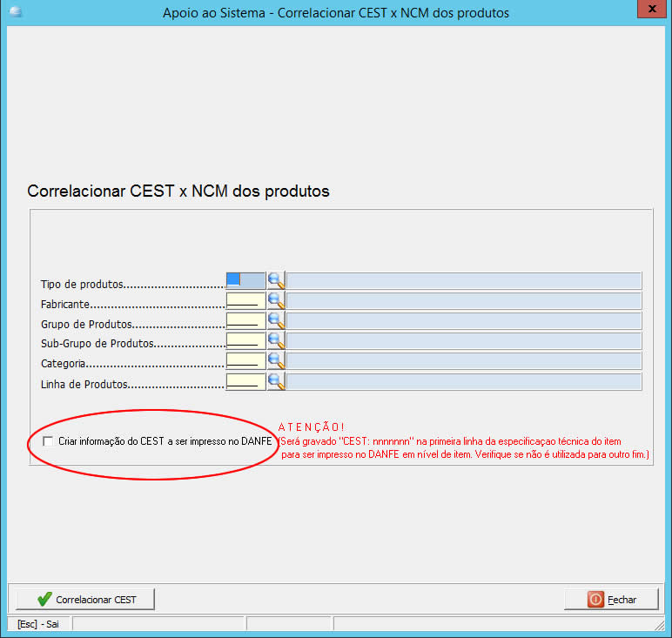
Task: Focus the Categoria code input field
Action: pos(245,360)
